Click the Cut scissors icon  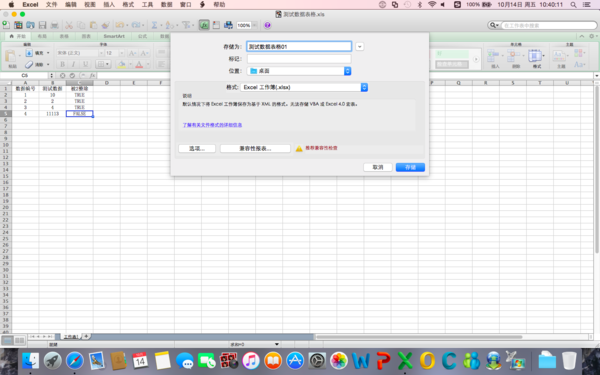pyautogui.click(x=69, y=25)
